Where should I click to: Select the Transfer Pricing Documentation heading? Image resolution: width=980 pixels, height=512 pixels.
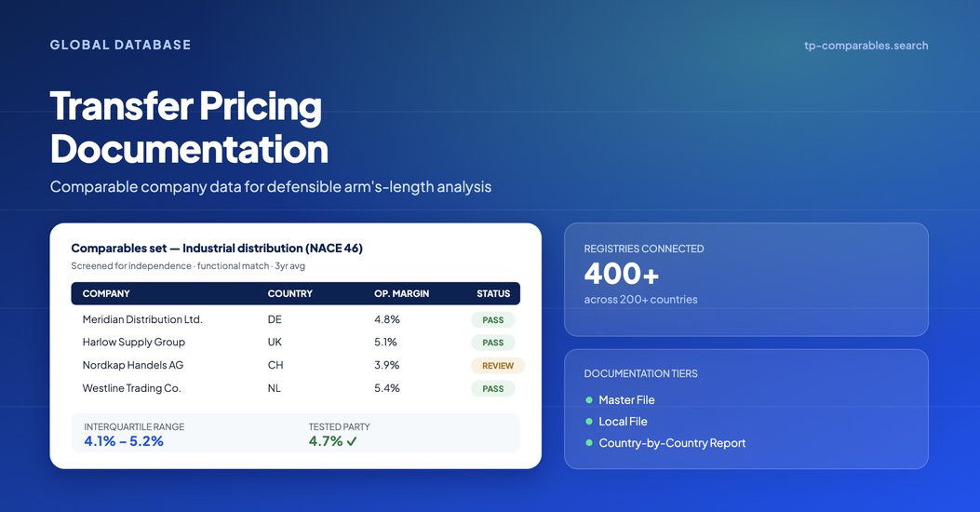189,128
